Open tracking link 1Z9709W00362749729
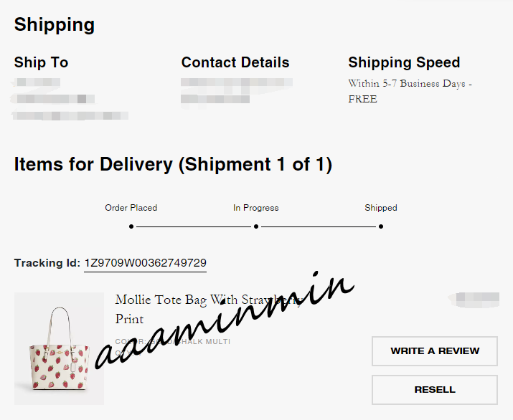This screenshot has width=513, height=420. click(145, 263)
